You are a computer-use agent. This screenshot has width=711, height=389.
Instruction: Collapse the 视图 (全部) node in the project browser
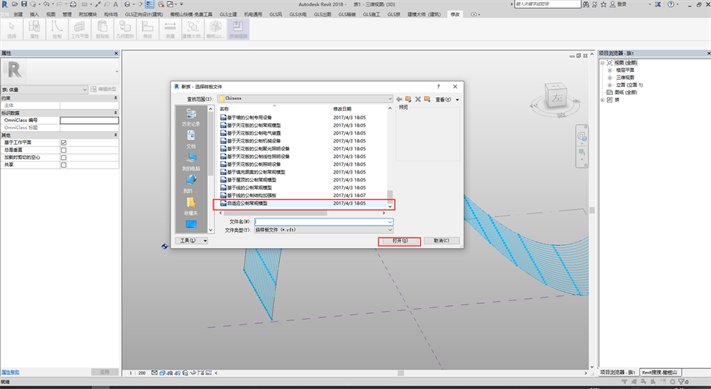(x=603, y=63)
